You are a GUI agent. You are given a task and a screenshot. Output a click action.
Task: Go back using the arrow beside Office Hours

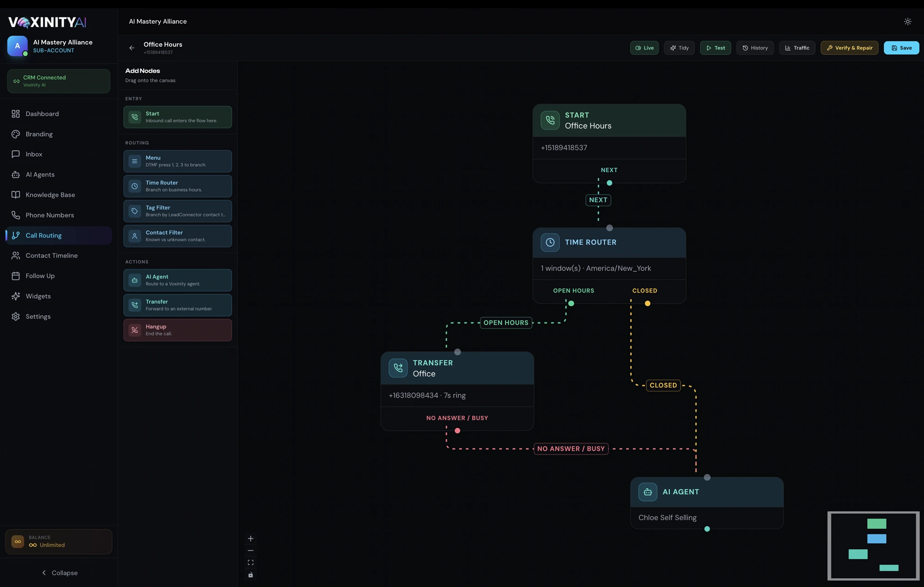click(132, 48)
